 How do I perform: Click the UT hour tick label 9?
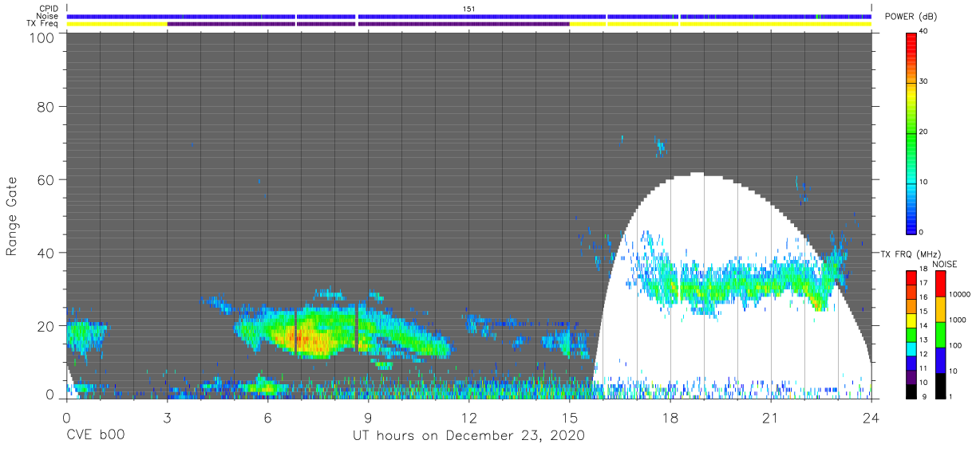point(368,418)
